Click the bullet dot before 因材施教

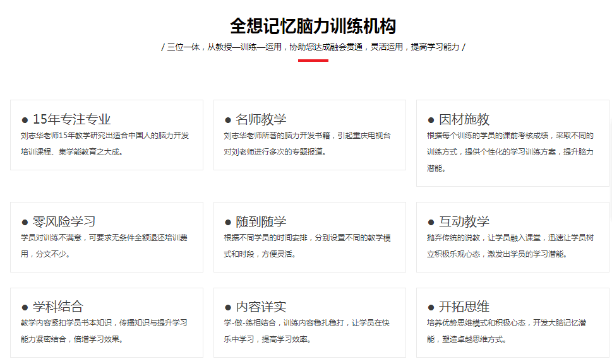pyautogui.click(x=431, y=120)
